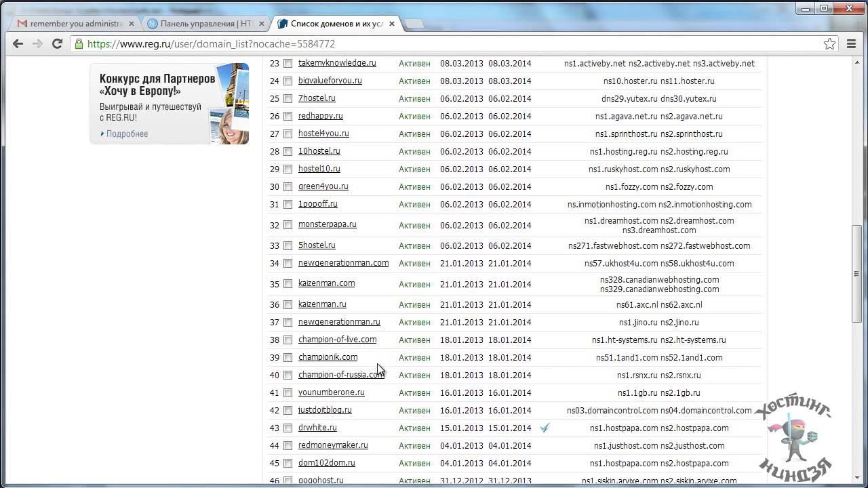
Task: Open the younumberone.ru link
Action: click(332, 392)
